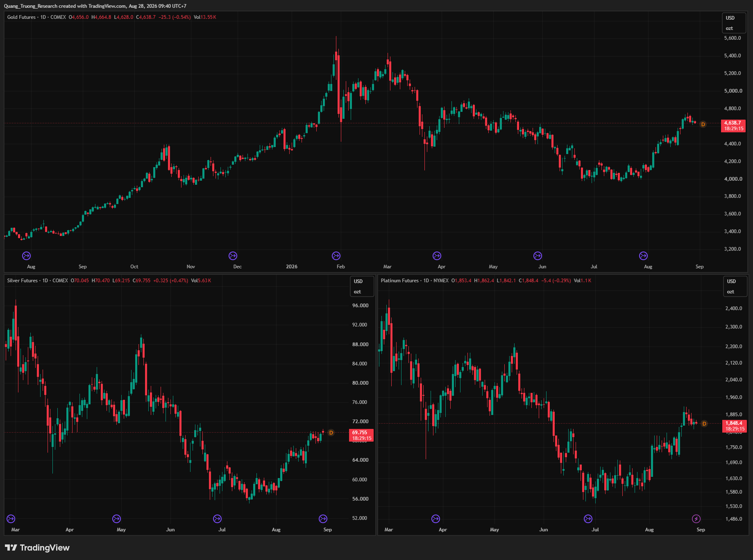753x560 pixels.
Task: Click the Gold open value 'O4,656.0'
Action: tap(79, 17)
